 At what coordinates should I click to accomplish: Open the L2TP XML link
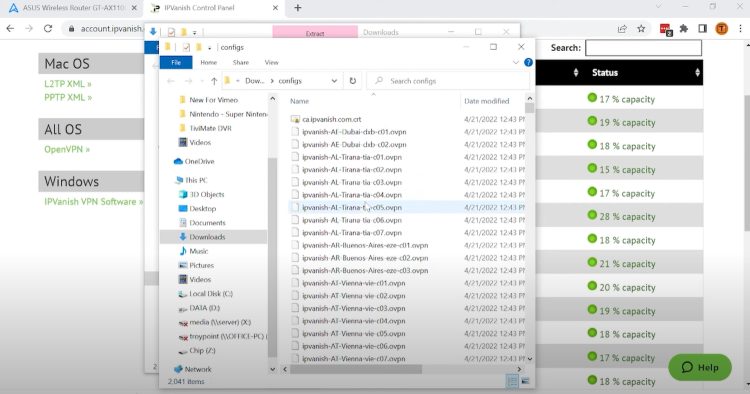(68, 84)
